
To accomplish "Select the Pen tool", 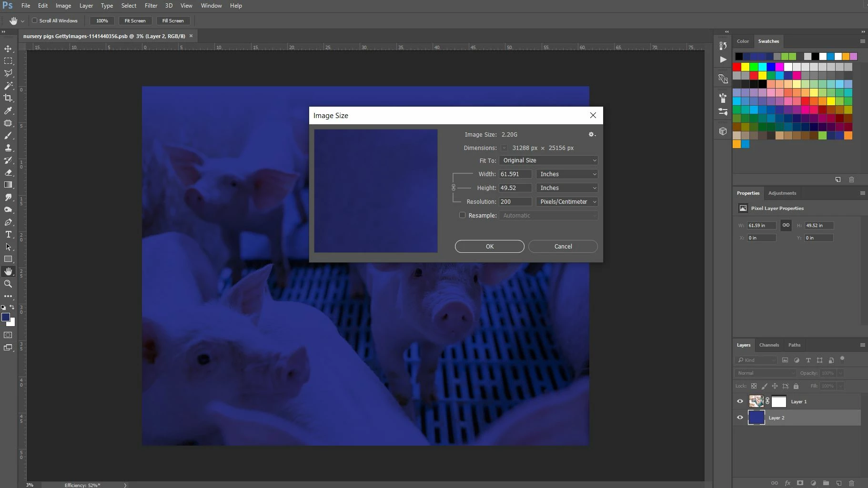I will 8,222.
